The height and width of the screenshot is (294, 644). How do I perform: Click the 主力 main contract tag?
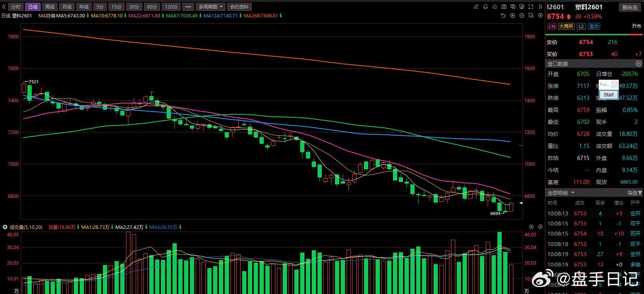pos(594,26)
